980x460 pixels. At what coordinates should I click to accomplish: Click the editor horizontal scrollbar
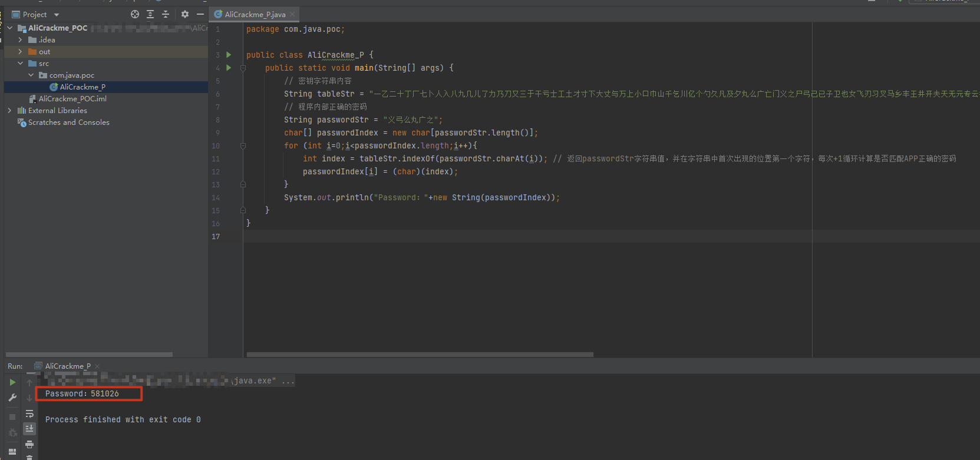click(x=420, y=355)
